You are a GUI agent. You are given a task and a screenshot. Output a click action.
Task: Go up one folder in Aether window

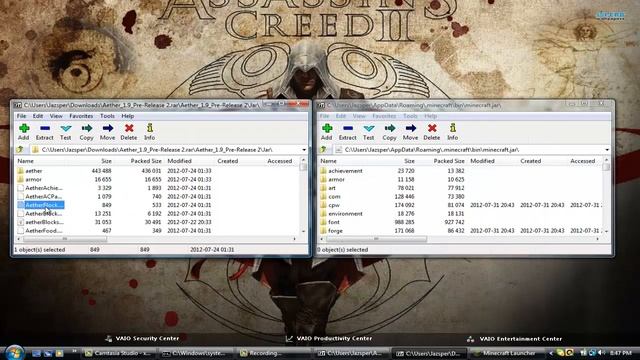pyautogui.click(x=20, y=150)
